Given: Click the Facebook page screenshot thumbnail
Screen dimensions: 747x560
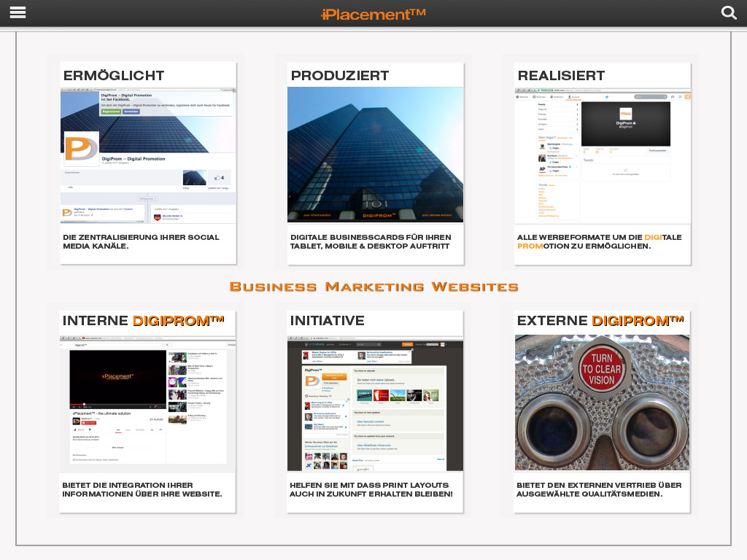Looking at the screenshot, I should 149,155.
